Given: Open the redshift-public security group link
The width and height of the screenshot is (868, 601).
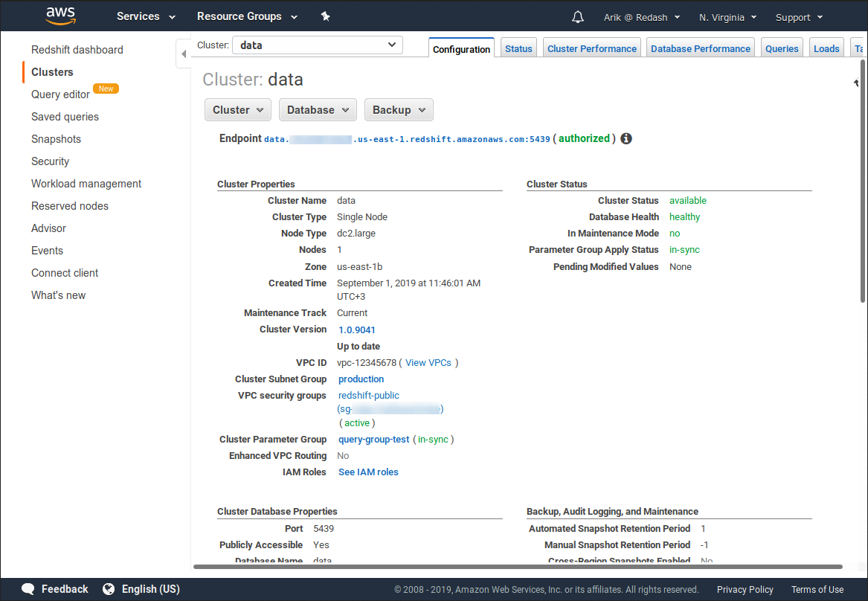Looking at the screenshot, I should coord(369,395).
